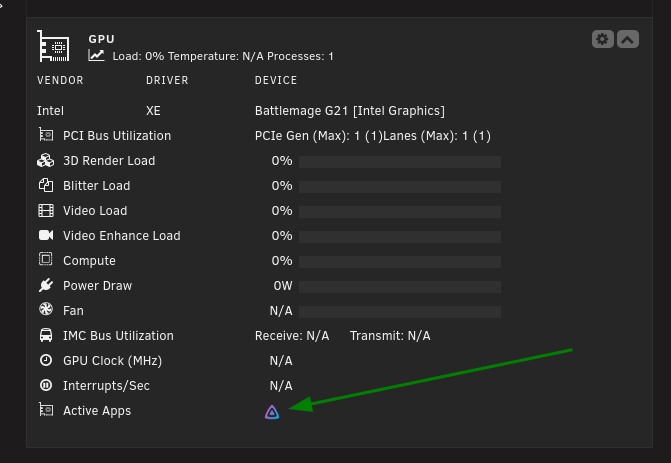Click the 'Lanes (Max): 1 (1)' value

(436, 136)
